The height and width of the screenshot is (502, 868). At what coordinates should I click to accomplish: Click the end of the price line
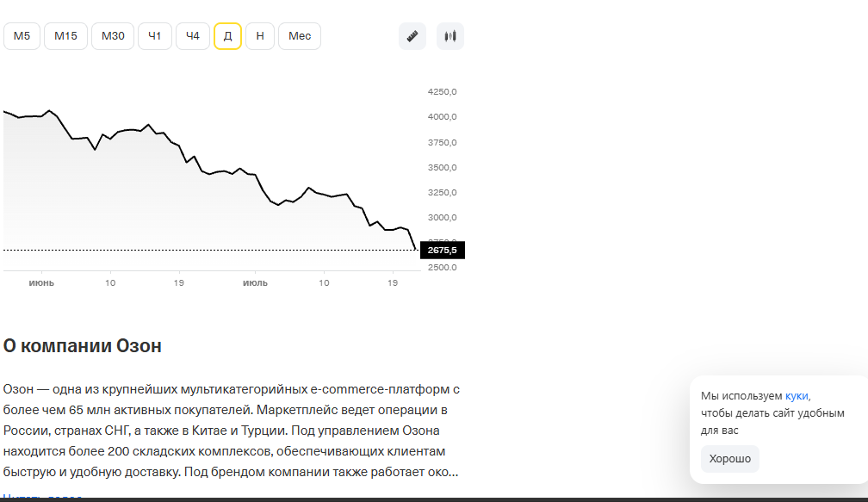[416, 250]
